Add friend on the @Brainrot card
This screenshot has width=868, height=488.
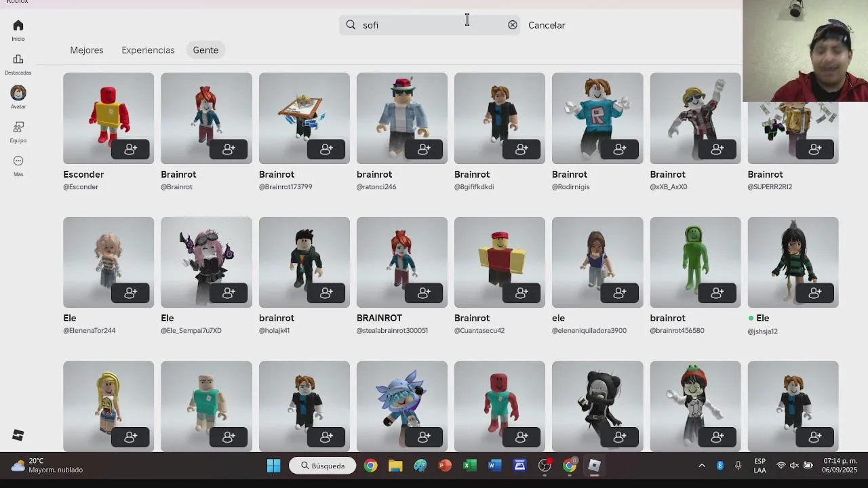point(229,149)
